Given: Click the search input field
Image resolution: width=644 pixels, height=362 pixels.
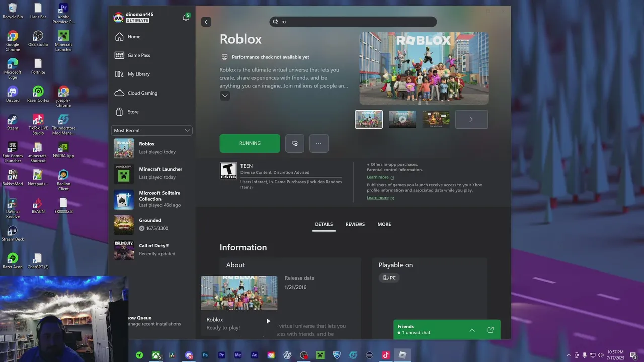Looking at the screenshot, I should point(353,22).
